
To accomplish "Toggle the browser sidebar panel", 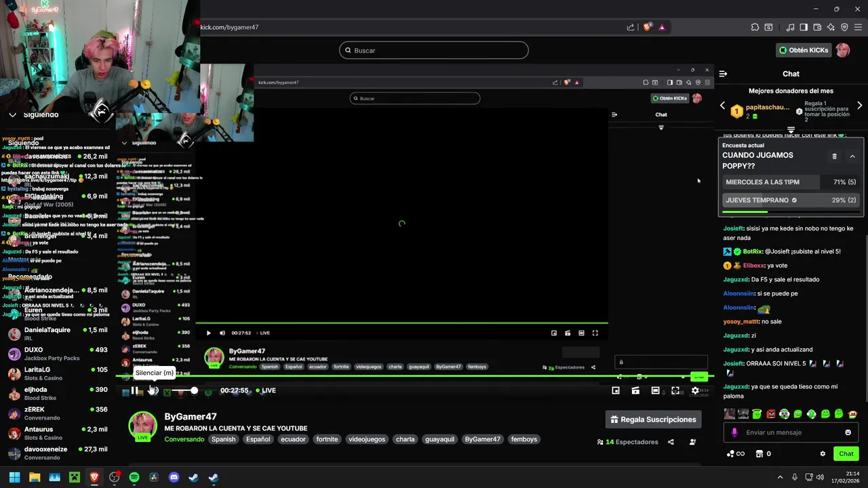I will [804, 27].
